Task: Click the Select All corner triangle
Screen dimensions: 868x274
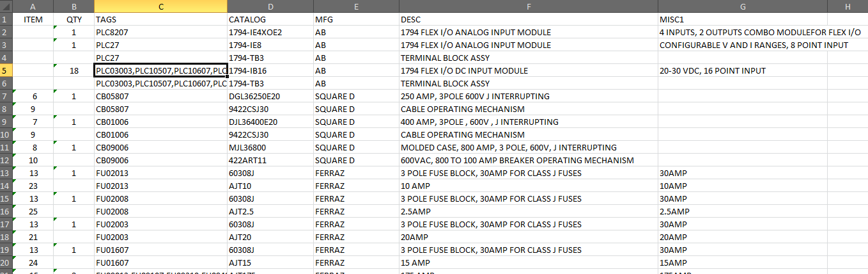Action: click(6, 6)
